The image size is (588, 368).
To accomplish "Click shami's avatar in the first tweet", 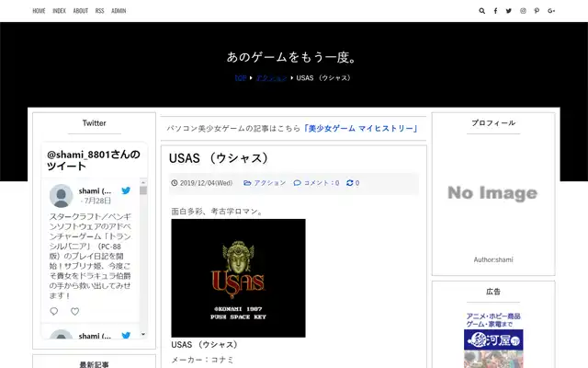I will (62, 196).
